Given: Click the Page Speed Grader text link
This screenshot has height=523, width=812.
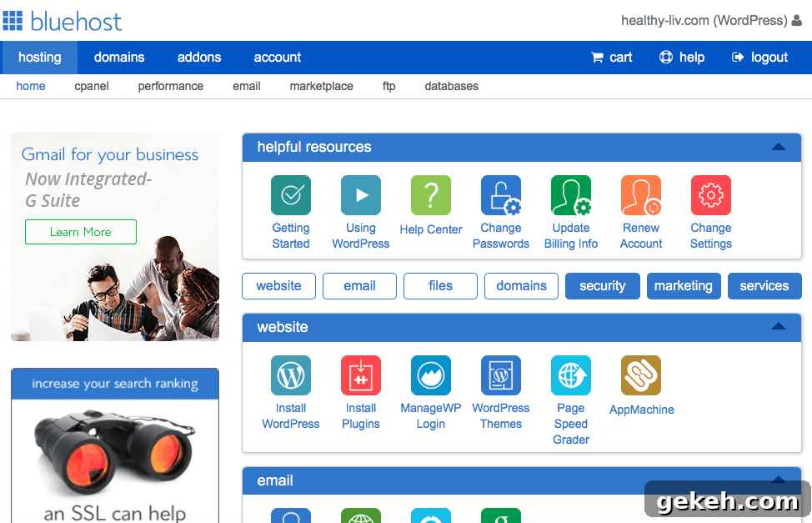Looking at the screenshot, I should pos(571,424).
